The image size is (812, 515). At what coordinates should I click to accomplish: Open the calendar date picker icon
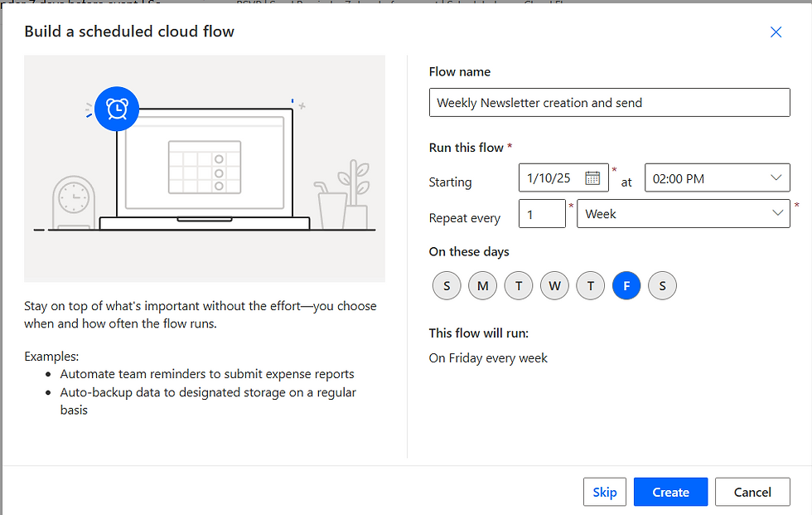click(x=592, y=178)
